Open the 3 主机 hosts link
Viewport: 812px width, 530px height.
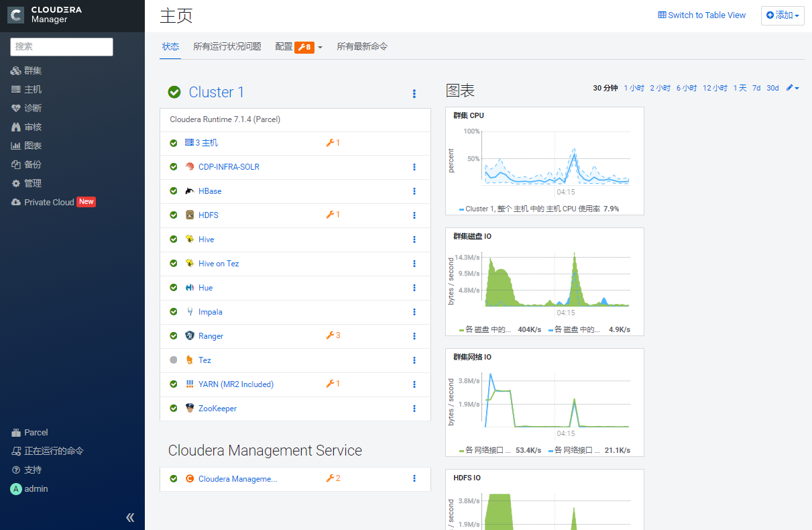201,143
